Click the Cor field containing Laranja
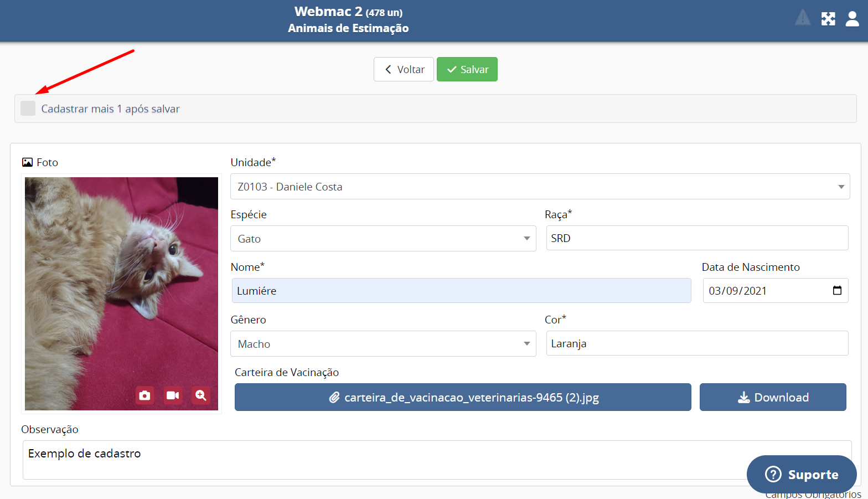This screenshot has height=499, width=868. click(x=697, y=343)
